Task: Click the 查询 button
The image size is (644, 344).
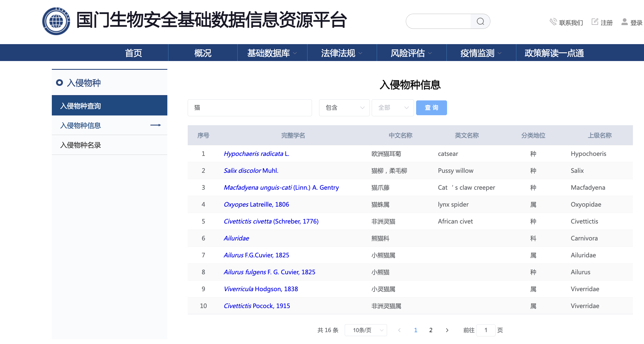Action: click(x=431, y=108)
